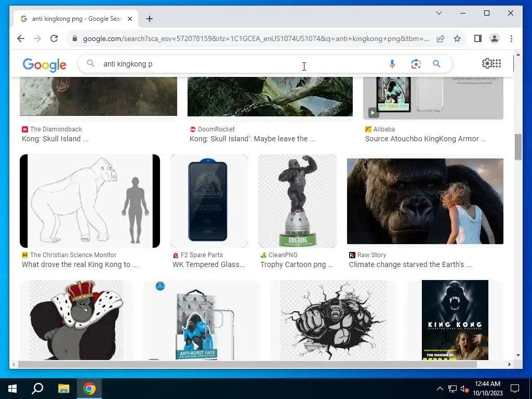532x399 pixels.
Task: Click the scroll right arrow
Action: [509, 364]
